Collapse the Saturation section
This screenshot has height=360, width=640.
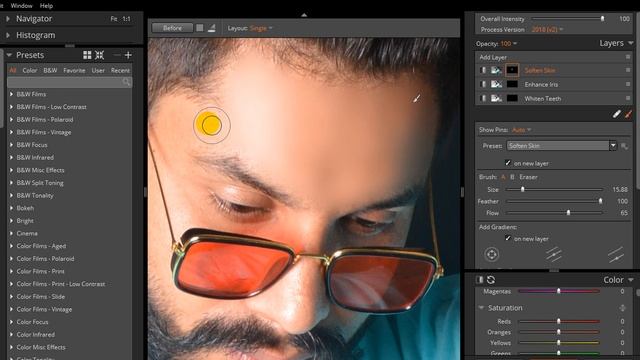pos(481,308)
